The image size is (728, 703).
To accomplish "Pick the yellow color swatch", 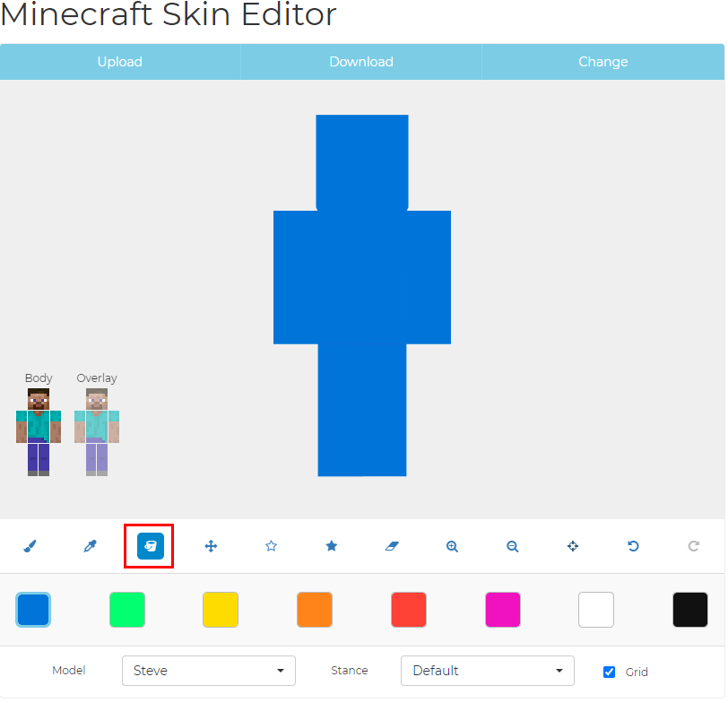I will (221, 610).
